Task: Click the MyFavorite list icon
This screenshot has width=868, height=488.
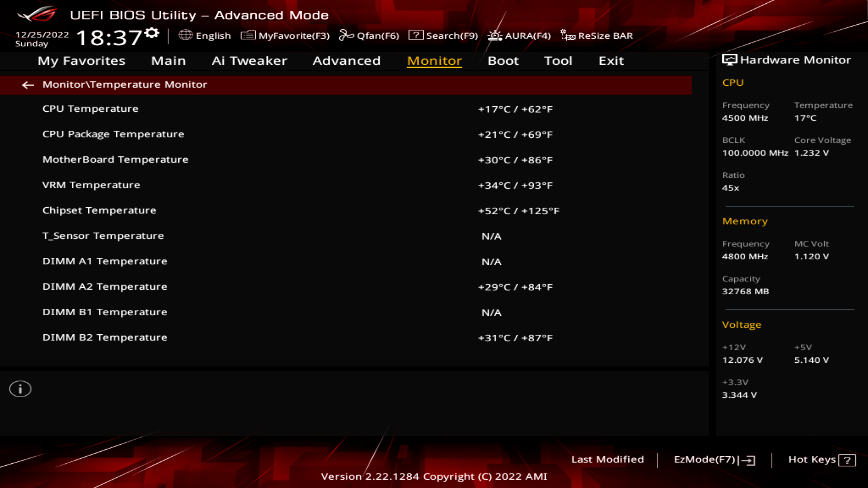Action: point(248,35)
